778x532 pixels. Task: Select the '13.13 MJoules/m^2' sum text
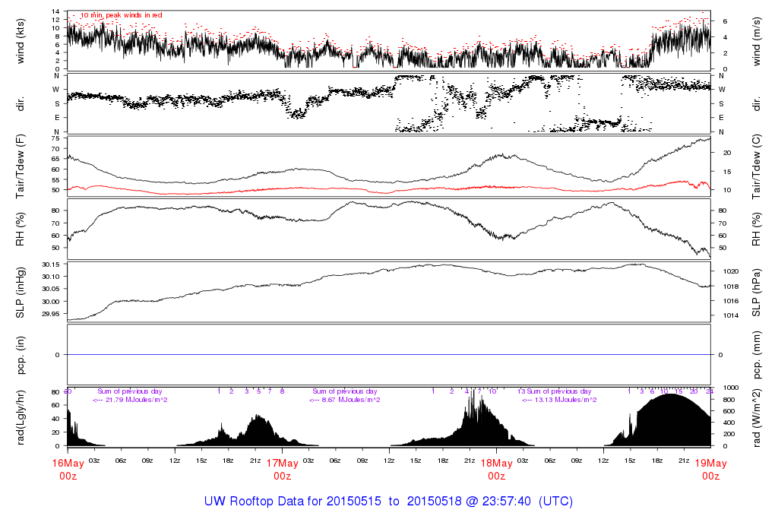(565, 400)
